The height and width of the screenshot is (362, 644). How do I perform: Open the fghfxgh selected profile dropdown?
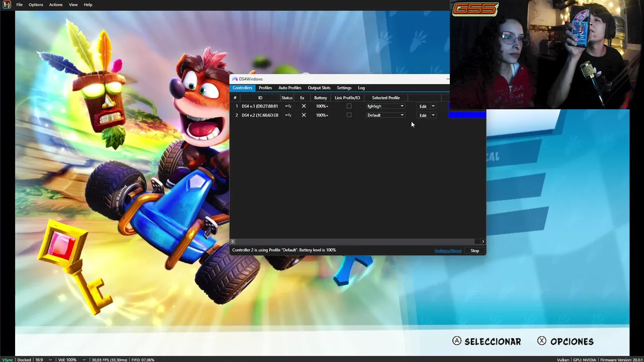[x=385, y=106]
